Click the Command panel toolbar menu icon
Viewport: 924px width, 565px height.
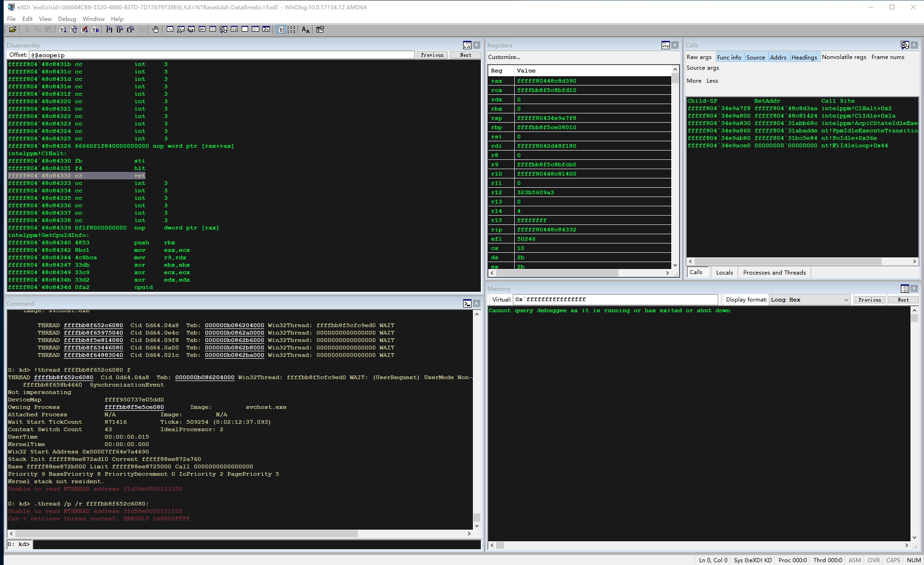click(467, 303)
